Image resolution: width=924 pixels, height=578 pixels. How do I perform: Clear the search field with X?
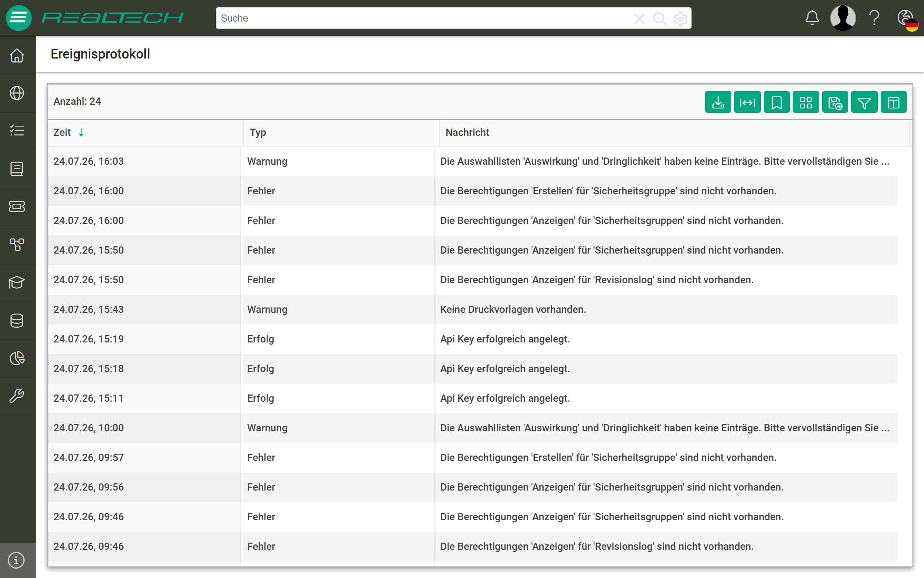click(639, 18)
